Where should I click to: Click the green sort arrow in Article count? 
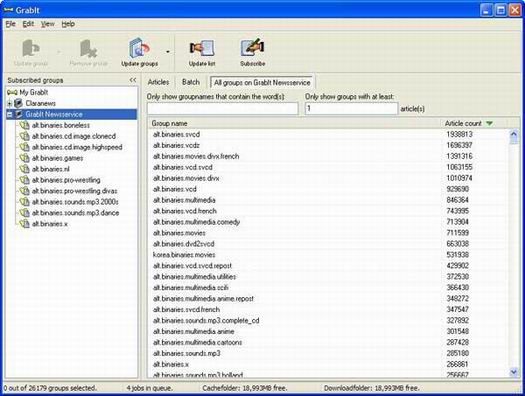(489, 124)
